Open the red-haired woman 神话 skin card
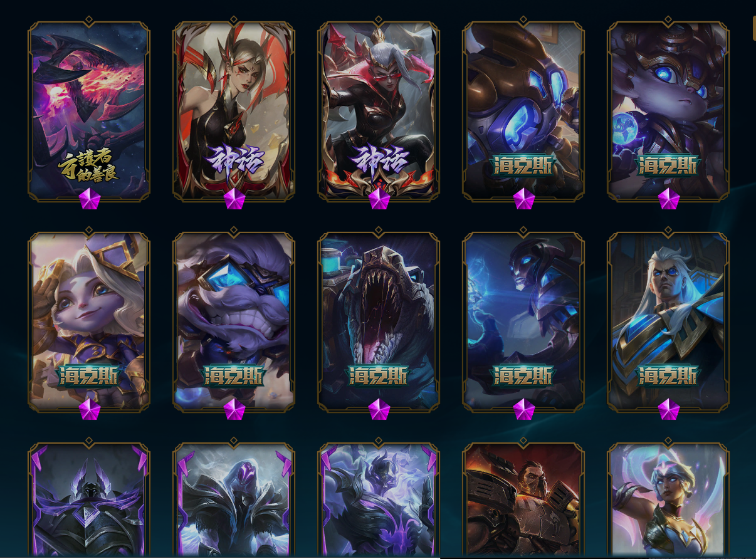This screenshot has width=756, height=559. tap(234, 110)
